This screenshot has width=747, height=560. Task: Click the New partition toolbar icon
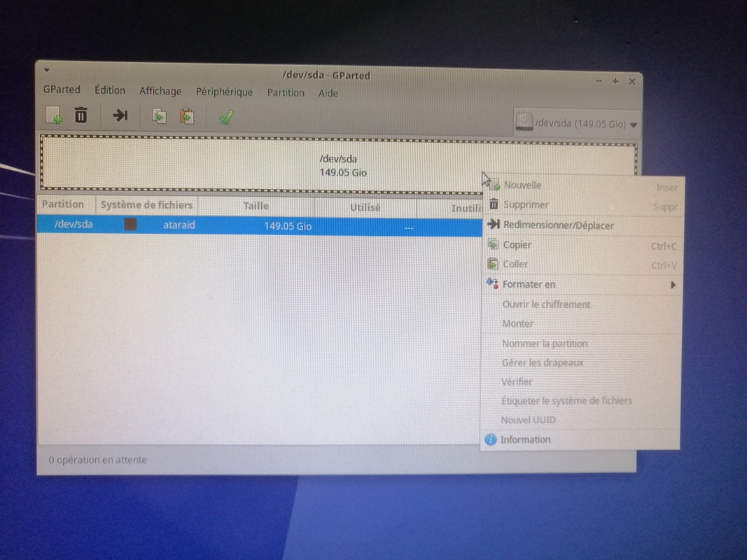click(x=54, y=115)
